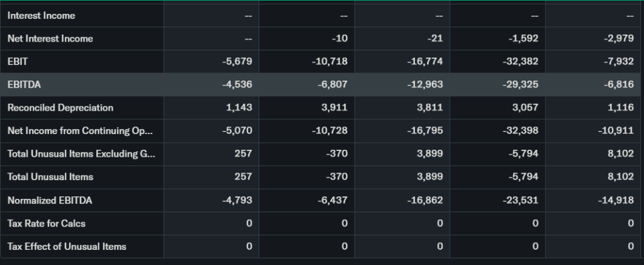Image resolution: width=644 pixels, height=265 pixels.
Task: Click the Interest Income row label
Action: (41, 15)
